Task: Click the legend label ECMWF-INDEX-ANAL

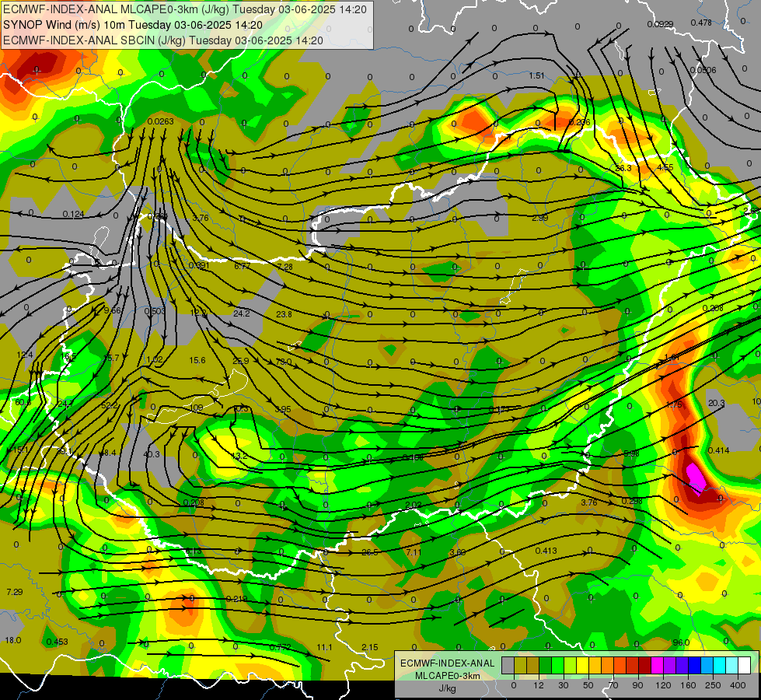Action: pos(447,663)
